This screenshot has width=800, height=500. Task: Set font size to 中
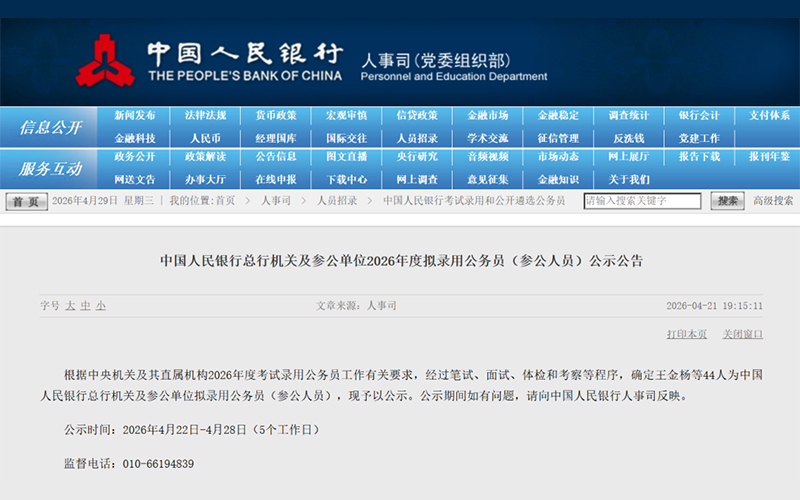pyautogui.click(x=85, y=306)
